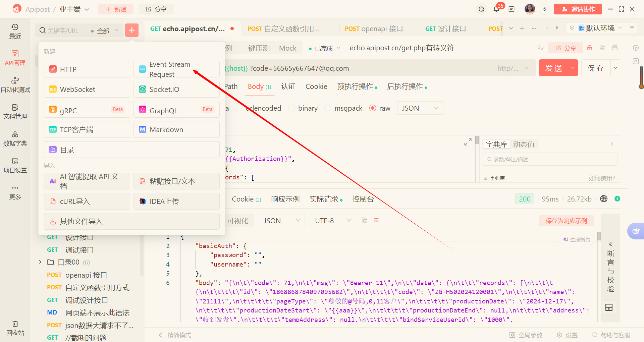The height and width of the screenshot is (342, 644).
Task: Switch to the Body tab
Action: click(259, 87)
